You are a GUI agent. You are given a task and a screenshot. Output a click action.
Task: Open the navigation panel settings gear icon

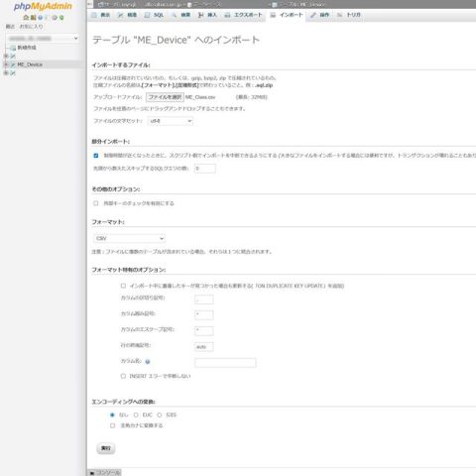pyautogui.click(x=55, y=18)
